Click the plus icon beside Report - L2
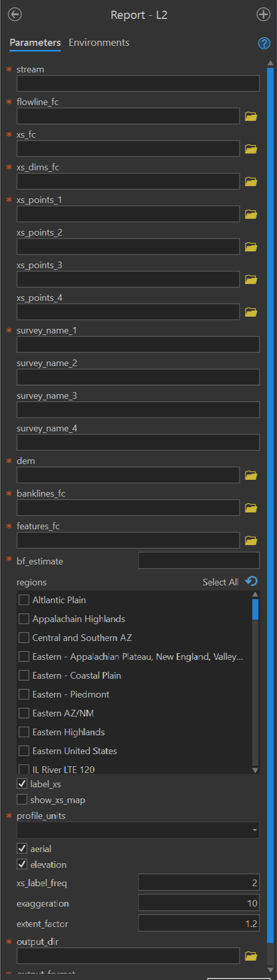The width and height of the screenshot is (277, 980). coord(263,14)
